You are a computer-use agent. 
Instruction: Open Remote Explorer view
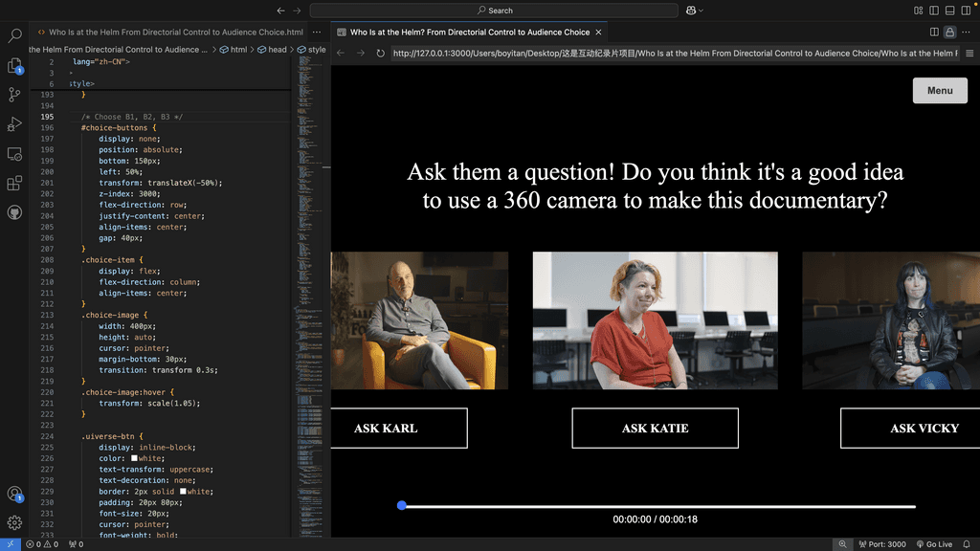(14, 154)
